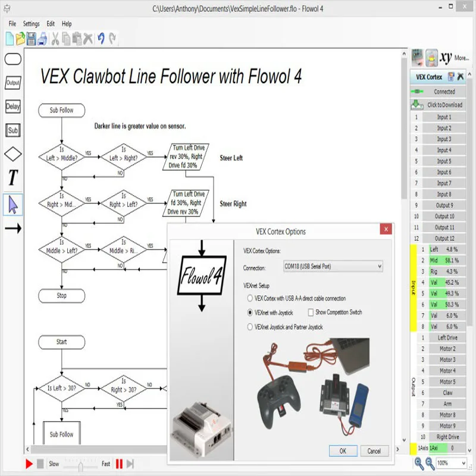The width and height of the screenshot is (476, 476).
Task: Click the Claw motor output
Action: tap(447, 393)
